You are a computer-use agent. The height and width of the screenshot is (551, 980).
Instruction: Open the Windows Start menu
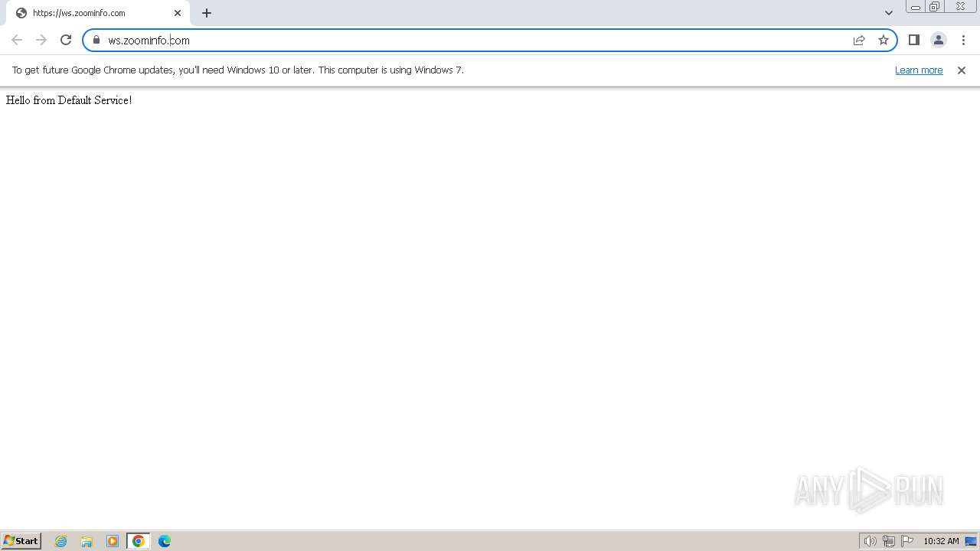(21, 541)
